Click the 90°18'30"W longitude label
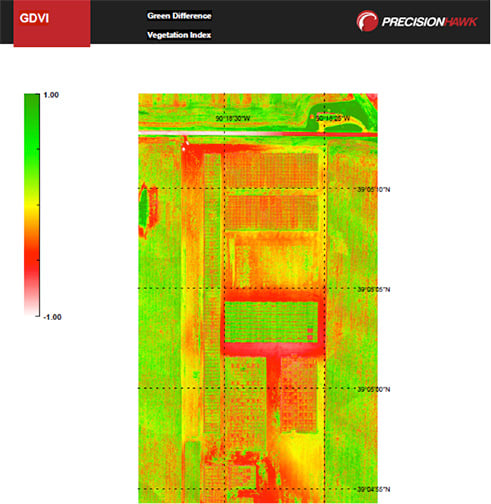Screen dimensions: 491x504 [233, 118]
